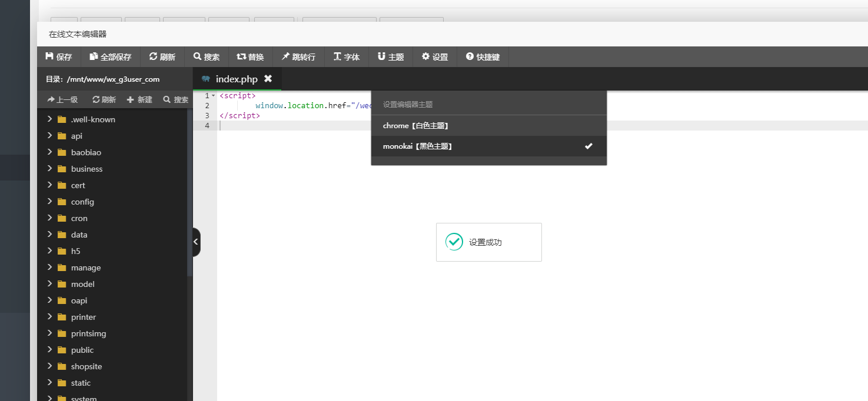Go up one level (上一级)
Image resolution: width=868 pixels, height=401 pixels.
point(62,100)
